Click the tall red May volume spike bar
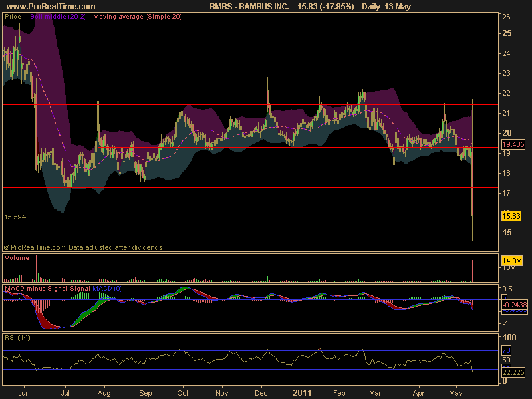The height and width of the screenshot is (399, 532). 472,271
